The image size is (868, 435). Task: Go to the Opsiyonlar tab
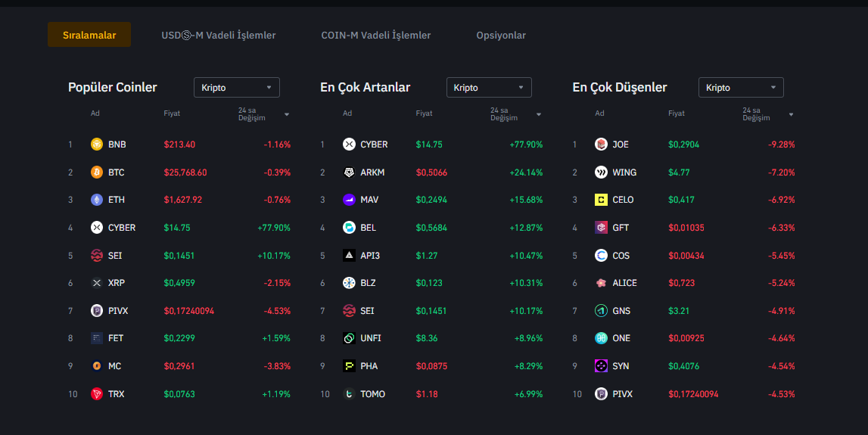click(x=501, y=35)
